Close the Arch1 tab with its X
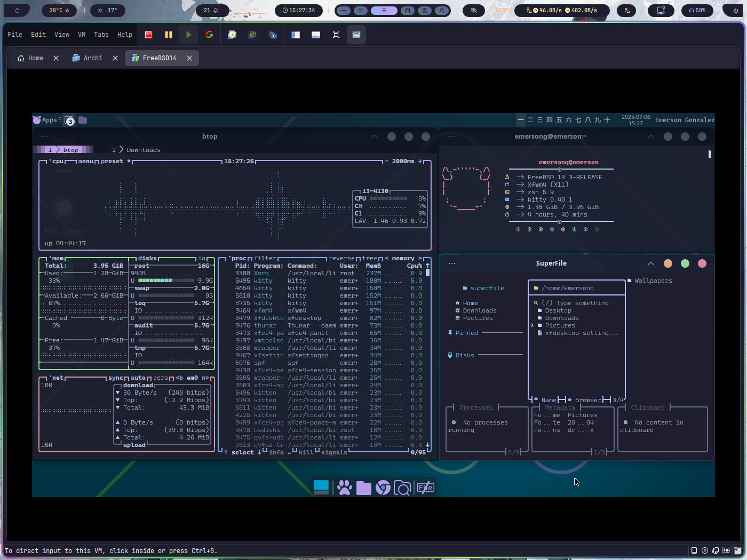747x560 pixels. click(115, 58)
